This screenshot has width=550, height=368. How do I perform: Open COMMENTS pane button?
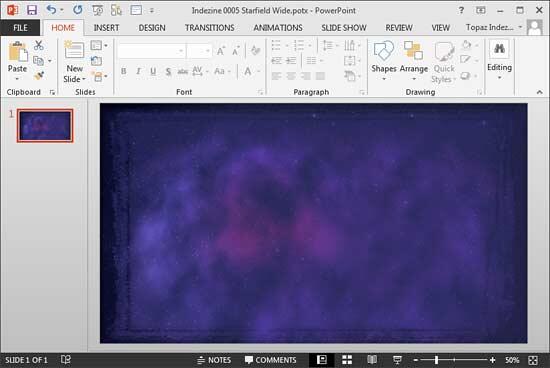(x=270, y=360)
